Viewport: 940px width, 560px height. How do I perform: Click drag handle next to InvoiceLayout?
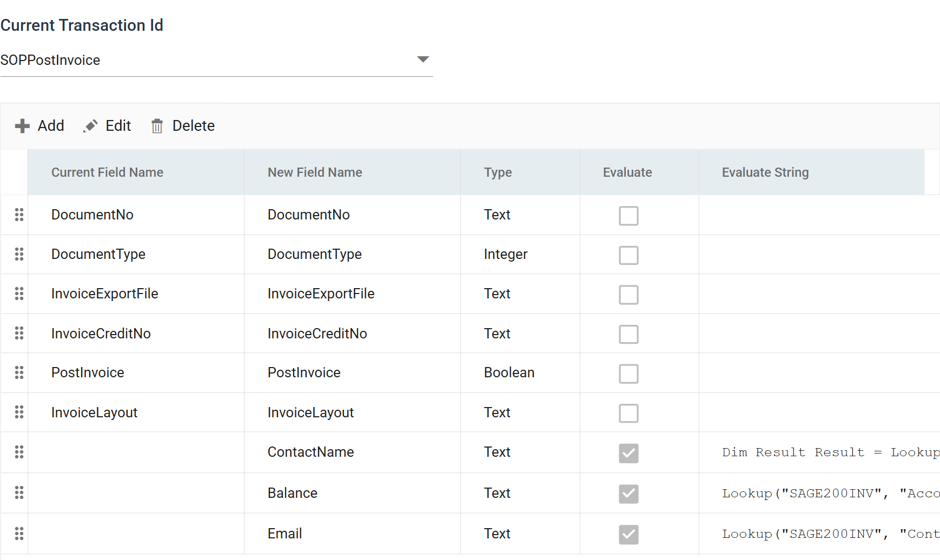(x=19, y=412)
